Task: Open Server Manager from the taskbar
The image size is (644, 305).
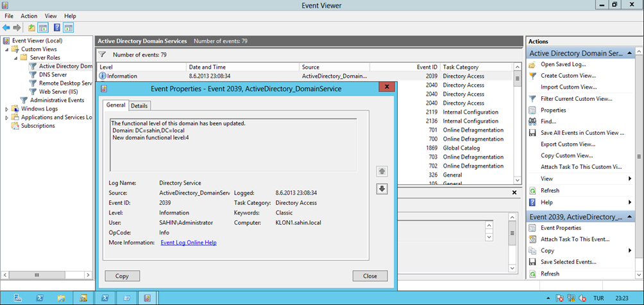Action: point(18,298)
